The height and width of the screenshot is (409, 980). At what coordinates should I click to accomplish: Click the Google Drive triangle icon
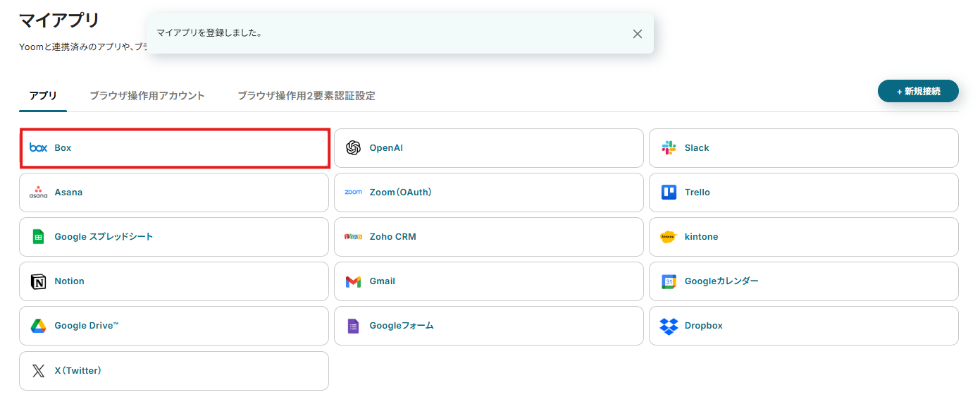(x=38, y=326)
